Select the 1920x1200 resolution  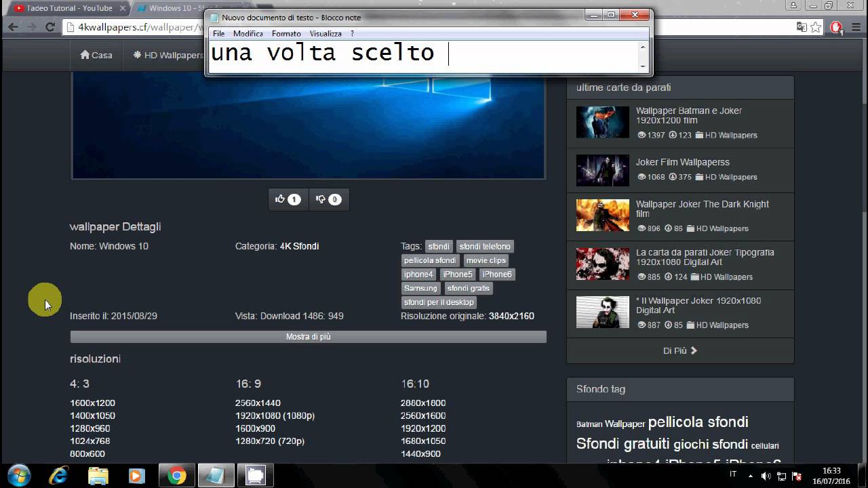tap(423, 429)
